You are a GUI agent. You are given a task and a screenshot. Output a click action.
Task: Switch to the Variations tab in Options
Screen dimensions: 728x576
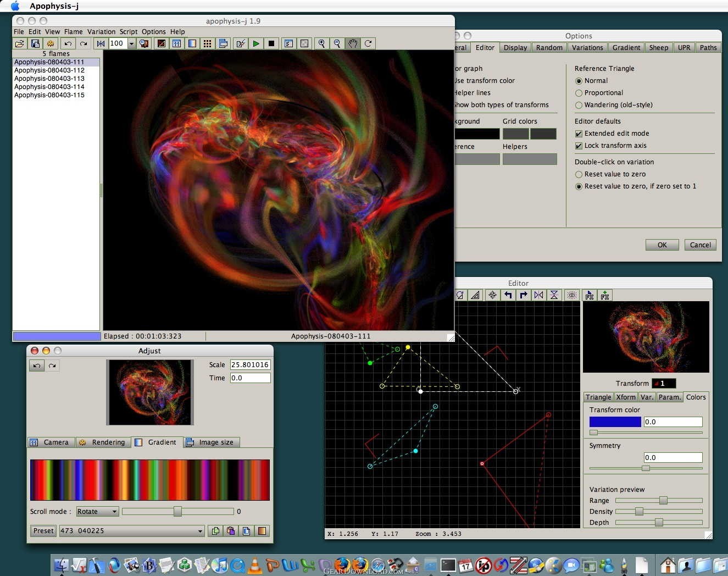tap(587, 48)
